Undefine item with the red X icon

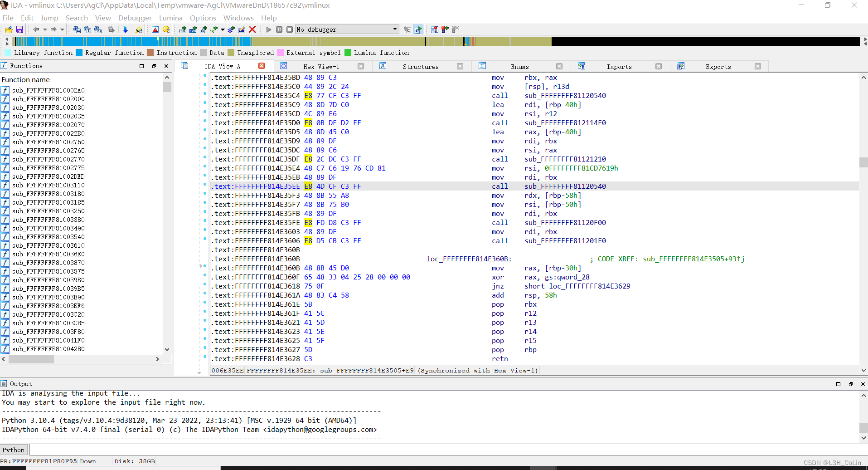tap(252, 29)
